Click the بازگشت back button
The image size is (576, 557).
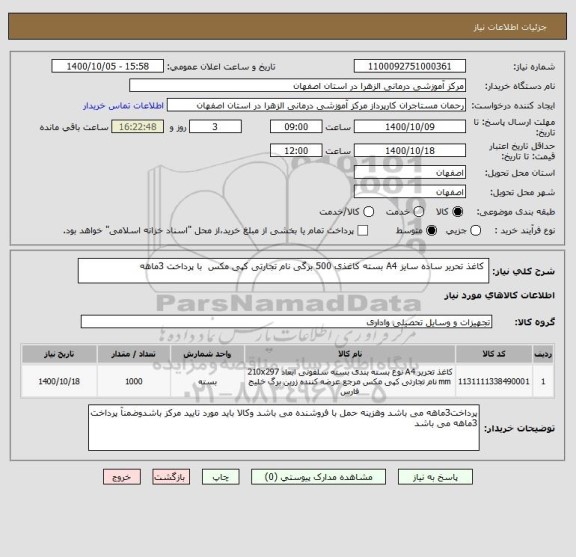[x=171, y=477]
